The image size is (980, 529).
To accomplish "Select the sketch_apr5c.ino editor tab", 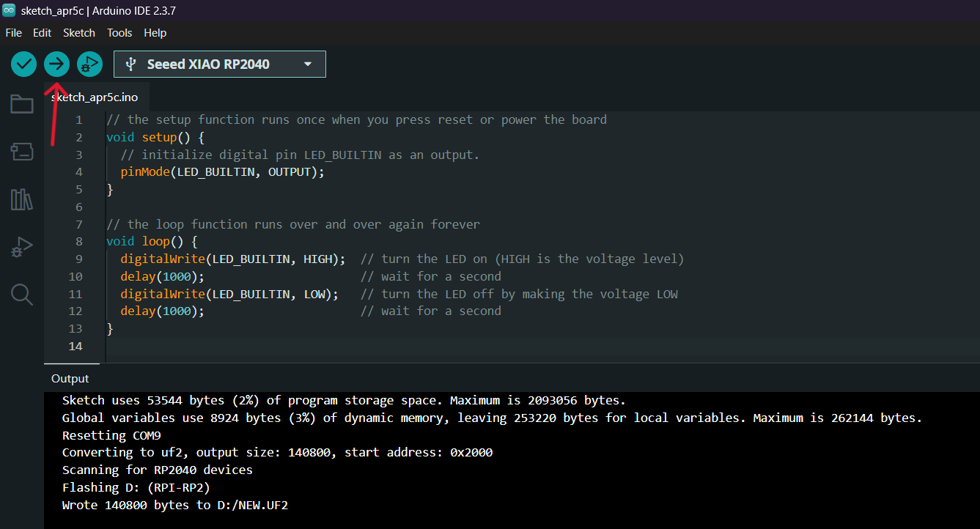I will click(x=95, y=97).
